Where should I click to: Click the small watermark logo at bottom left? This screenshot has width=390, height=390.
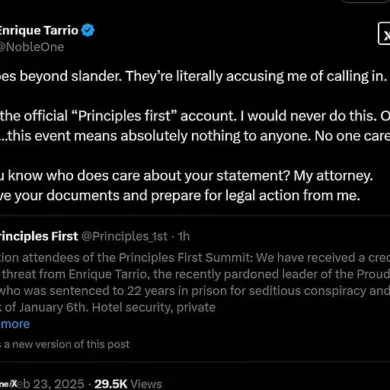[9, 384]
